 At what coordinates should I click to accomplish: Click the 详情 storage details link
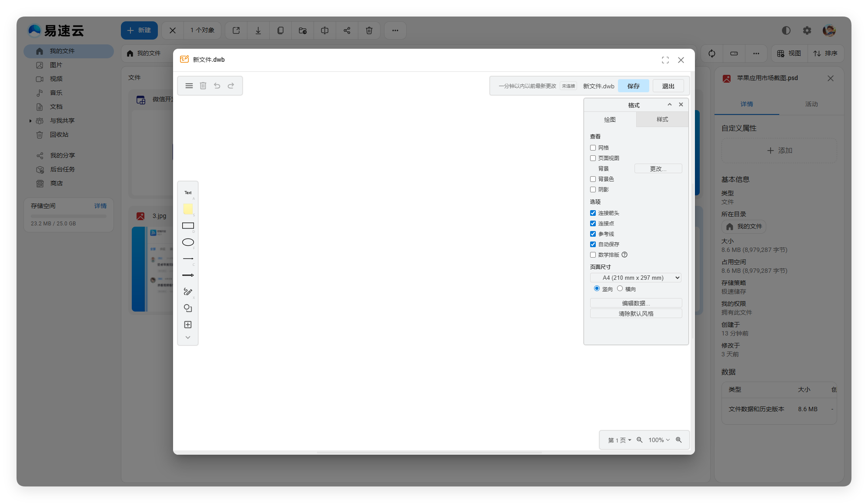pos(100,206)
